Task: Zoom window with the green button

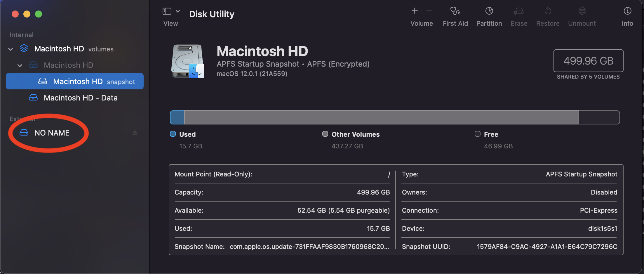Action: pos(39,14)
